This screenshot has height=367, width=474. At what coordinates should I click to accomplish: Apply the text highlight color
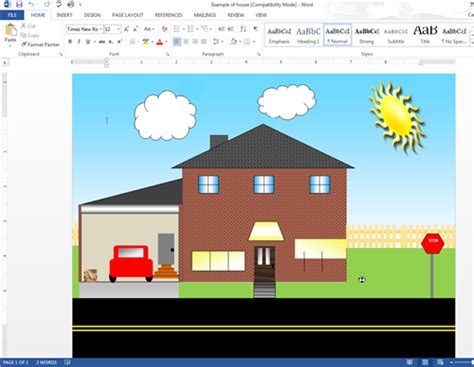click(x=145, y=42)
